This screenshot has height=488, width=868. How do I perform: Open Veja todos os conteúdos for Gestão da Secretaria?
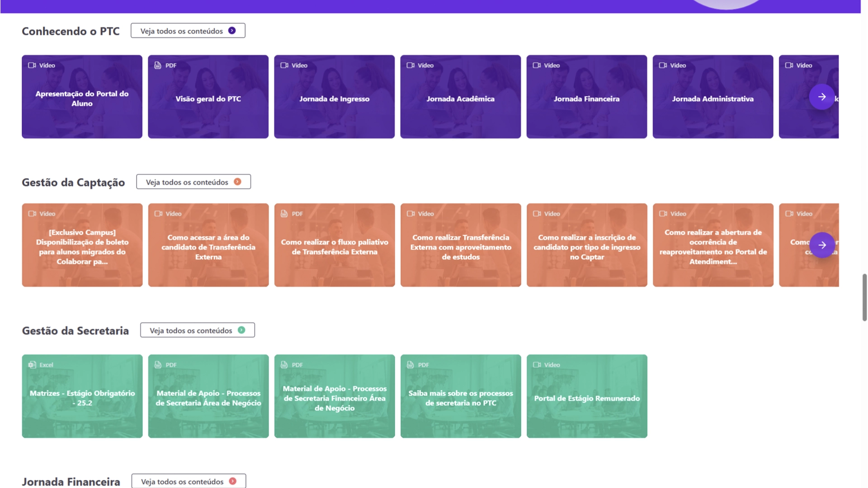[198, 330]
